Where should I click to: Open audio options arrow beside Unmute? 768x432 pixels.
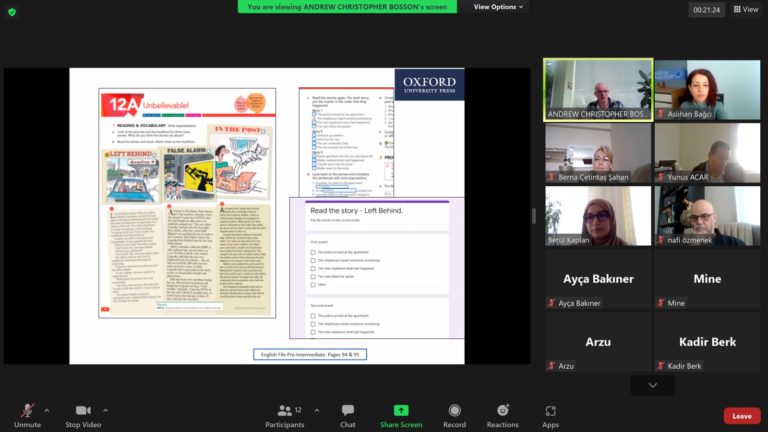click(x=47, y=410)
